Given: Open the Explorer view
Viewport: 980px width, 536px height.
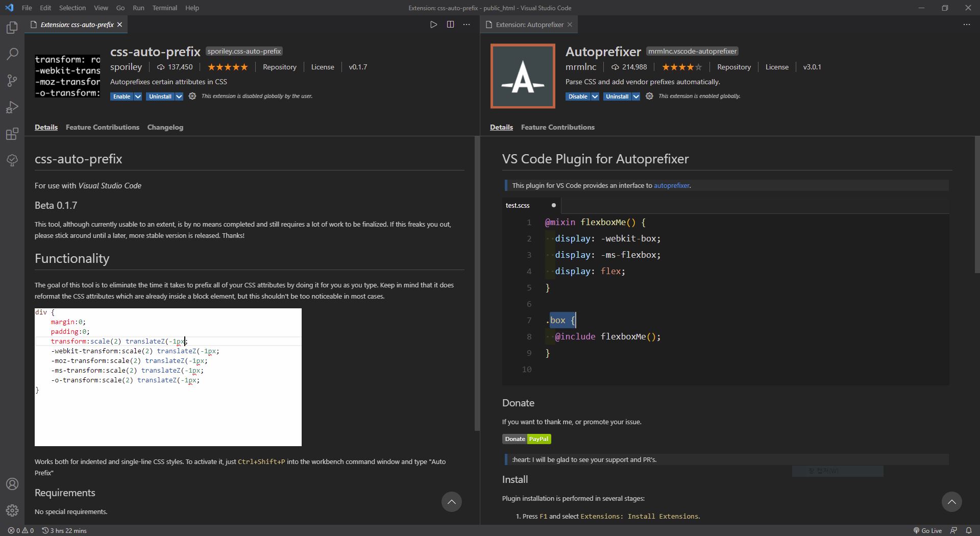Looking at the screenshot, I should pos(12,28).
